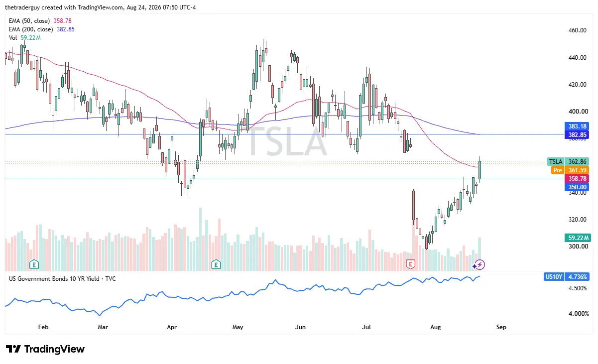Image resolution: width=598 pixels, height=364 pixels.
Task: Click the Vol 59.22M legend entry
Action: (x=24, y=37)
